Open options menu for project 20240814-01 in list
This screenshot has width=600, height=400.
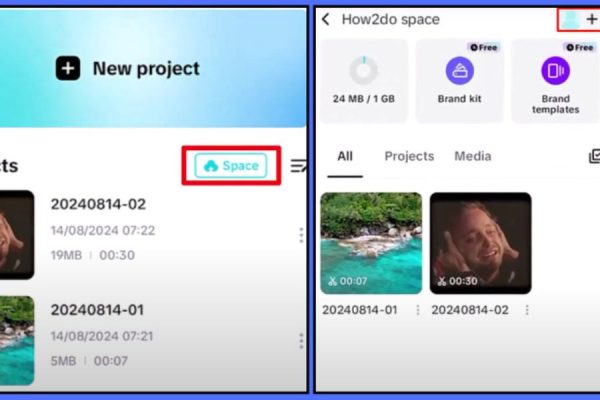point(300,341)
